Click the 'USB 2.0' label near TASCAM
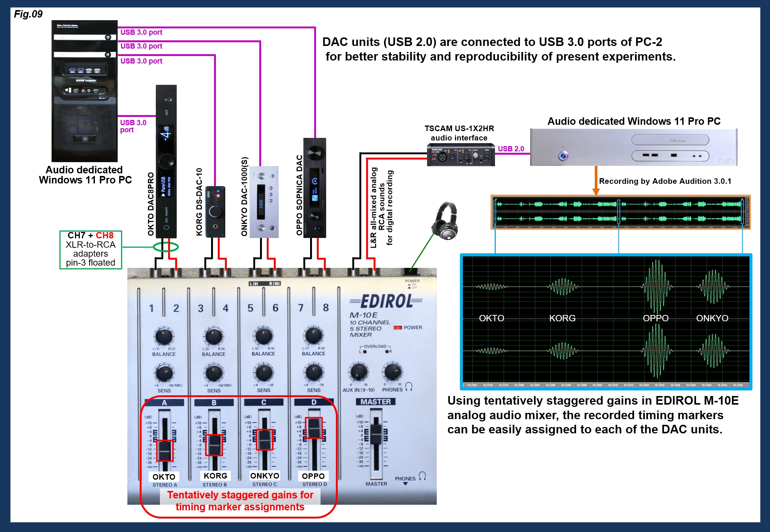The image size is (770, 532). pyautogui.click(x=511, y=149)
